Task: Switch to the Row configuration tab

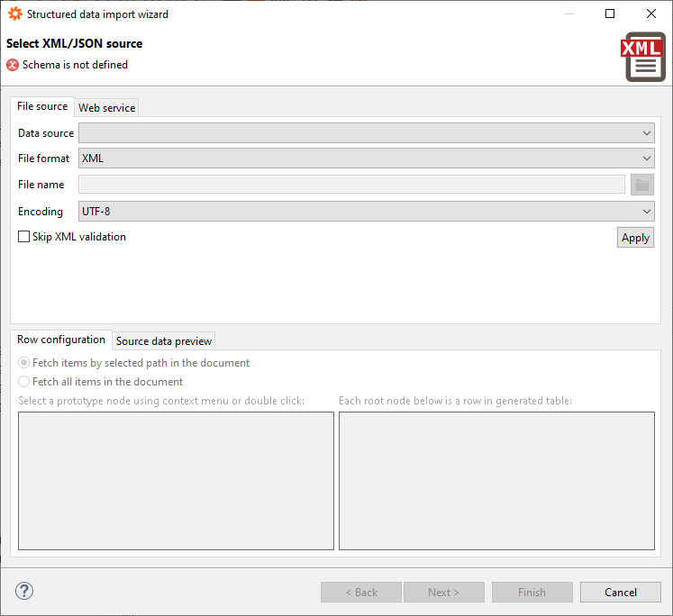Action: tap(61, 340)
